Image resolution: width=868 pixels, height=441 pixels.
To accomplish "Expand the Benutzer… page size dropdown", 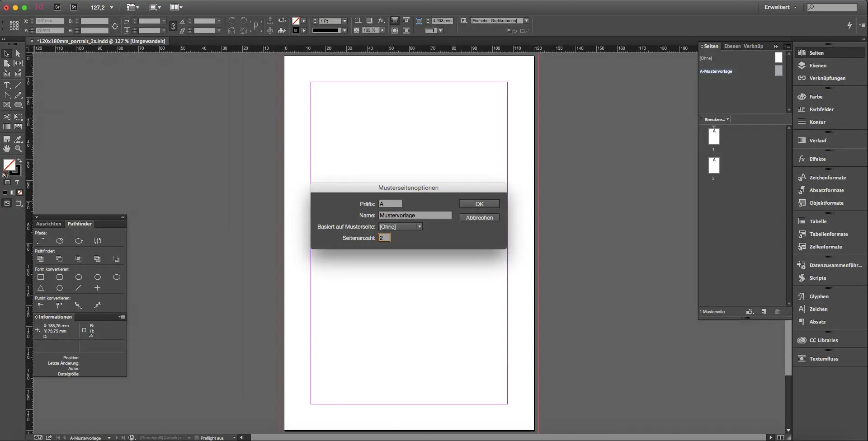I will pyautogui.click(x=717, y=119).
